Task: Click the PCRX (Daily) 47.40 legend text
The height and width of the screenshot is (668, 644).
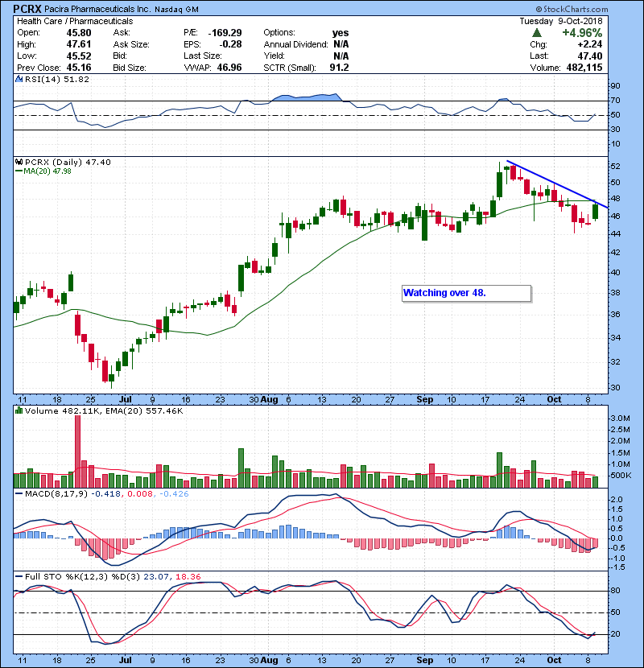Action: click(68, 163)
